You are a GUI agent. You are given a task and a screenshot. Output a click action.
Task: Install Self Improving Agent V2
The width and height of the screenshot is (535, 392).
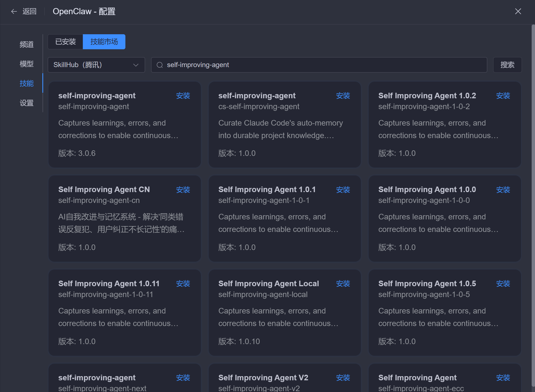[x=343, y=378]
